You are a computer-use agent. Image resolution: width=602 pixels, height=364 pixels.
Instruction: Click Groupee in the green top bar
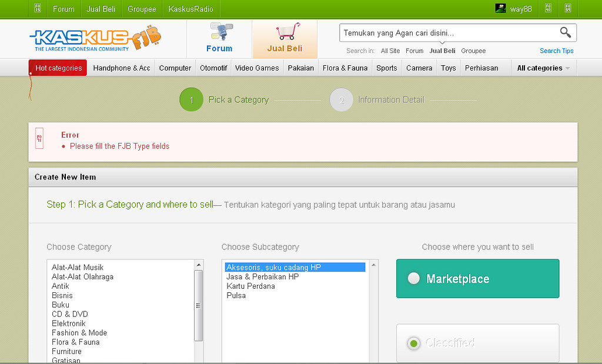pos(142,9)
